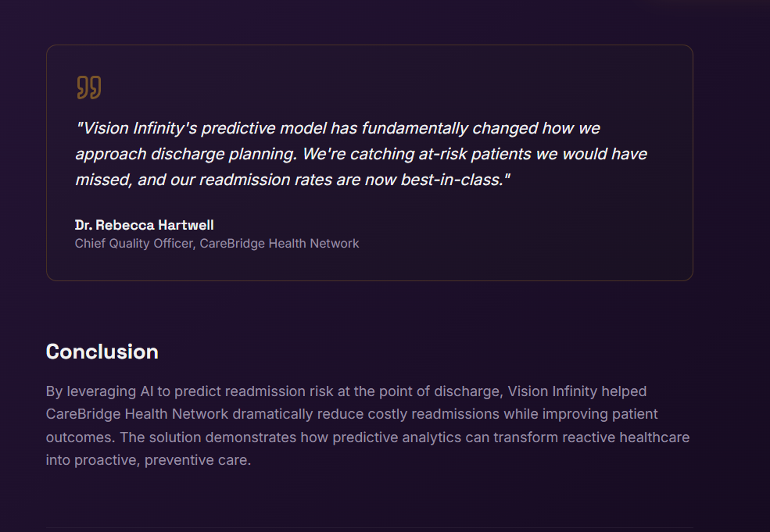Image resolution: width=770 pixels, height=532 pixels.
Task: Click the Conclusion section heading
Action: click(x=102, y=352)
